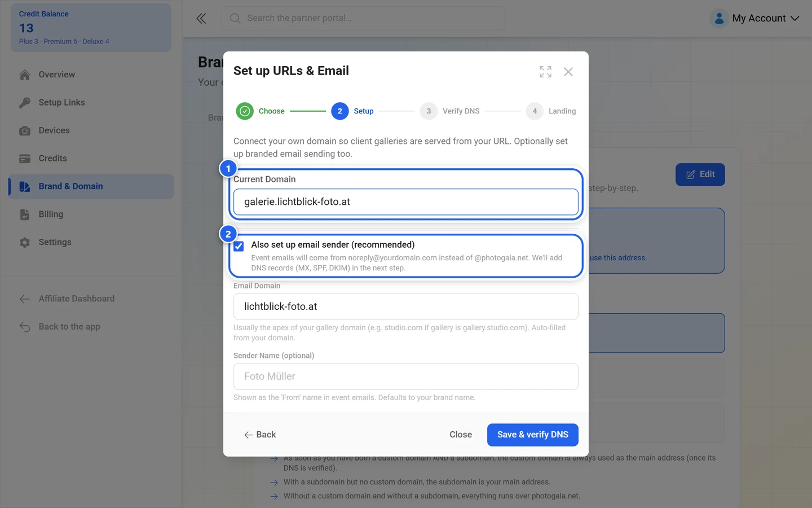Click the Setup Links key icon
Screen dimensions: 812x508
coord(25,103)
